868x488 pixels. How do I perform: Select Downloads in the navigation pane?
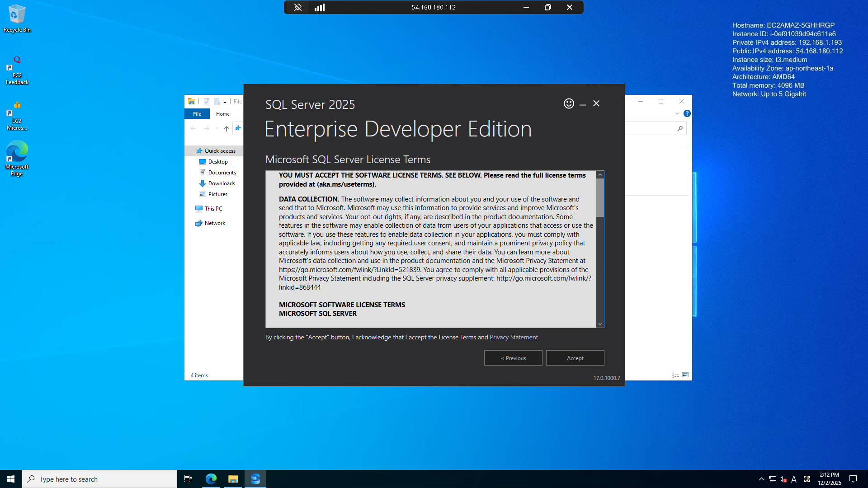pyautogui.click(x=222, y=183)
